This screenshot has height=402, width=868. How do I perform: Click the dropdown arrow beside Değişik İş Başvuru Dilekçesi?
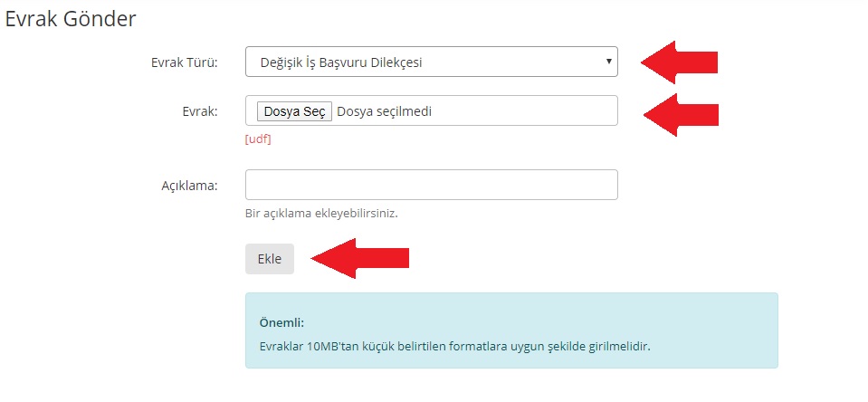click(609, 62)
